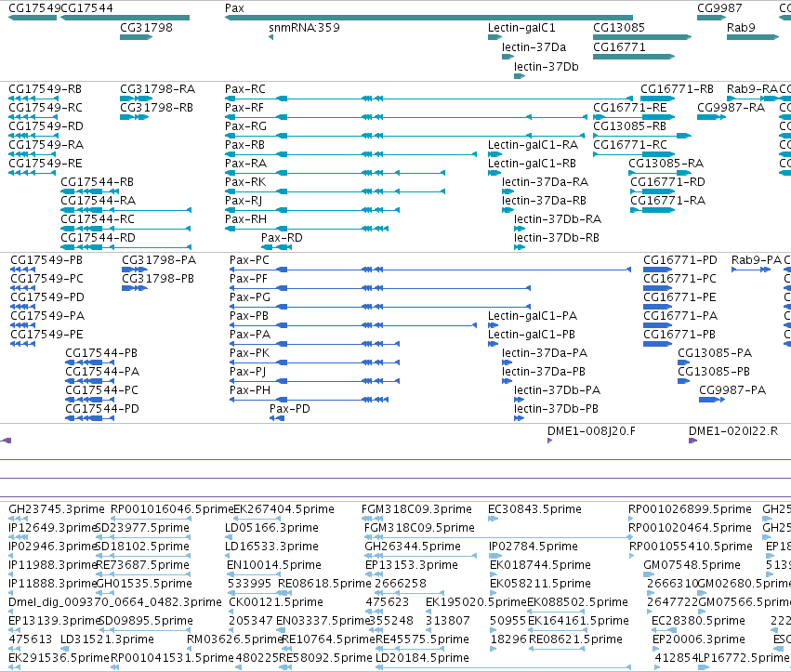Click transcript Pax-RB

click(244, 145)
